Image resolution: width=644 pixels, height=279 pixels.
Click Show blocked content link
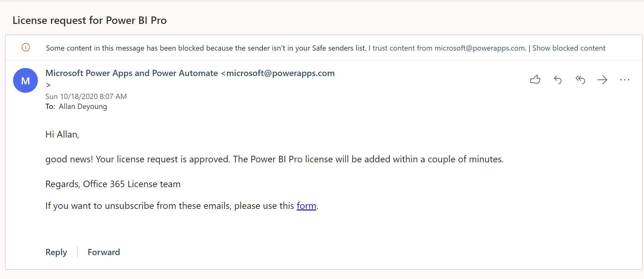pyautogui.click(x=569, y=48)
